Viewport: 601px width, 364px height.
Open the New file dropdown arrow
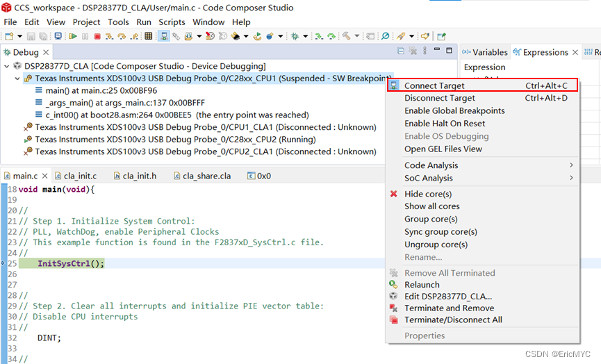pyautogui.click(x=20, y=36)
